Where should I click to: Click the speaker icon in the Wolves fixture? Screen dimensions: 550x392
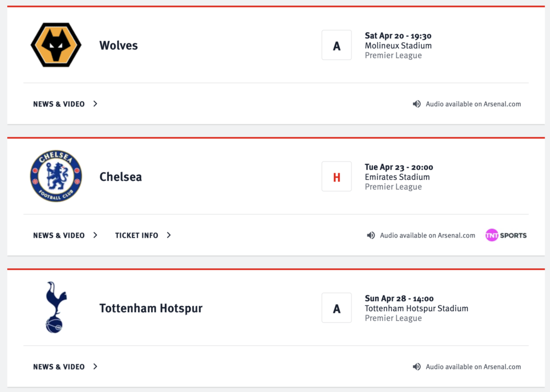416,104
